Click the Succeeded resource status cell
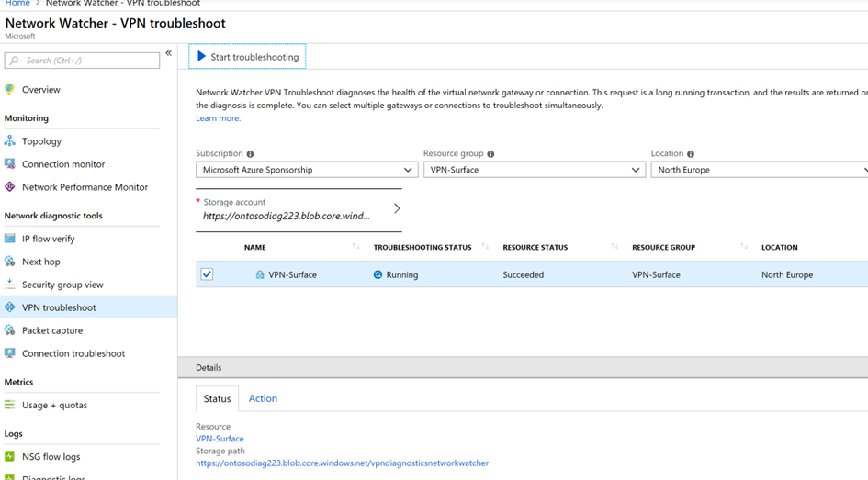The width and height of the screenshot is (868, 480). point(524,274)
